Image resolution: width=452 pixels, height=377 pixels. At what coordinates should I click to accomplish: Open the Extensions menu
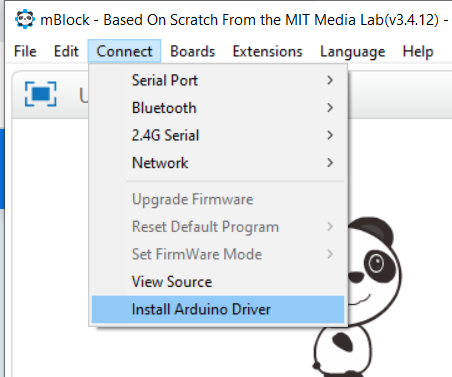click(267, 51)
